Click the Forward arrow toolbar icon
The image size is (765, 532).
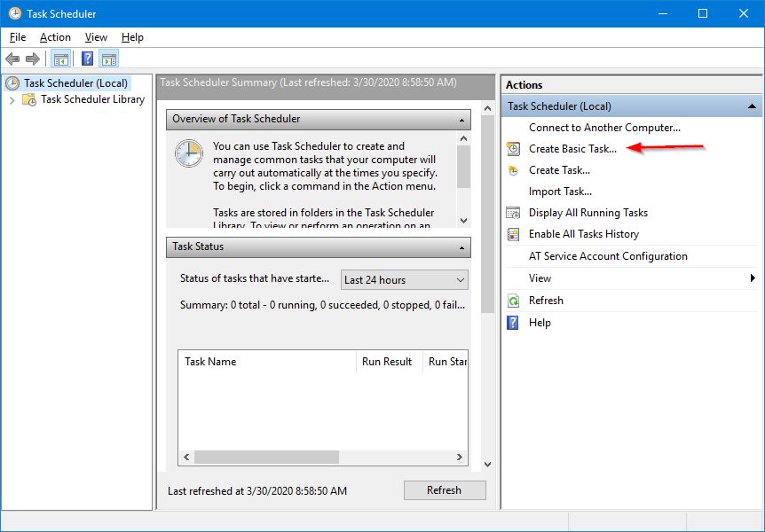[x=33, y=59]
